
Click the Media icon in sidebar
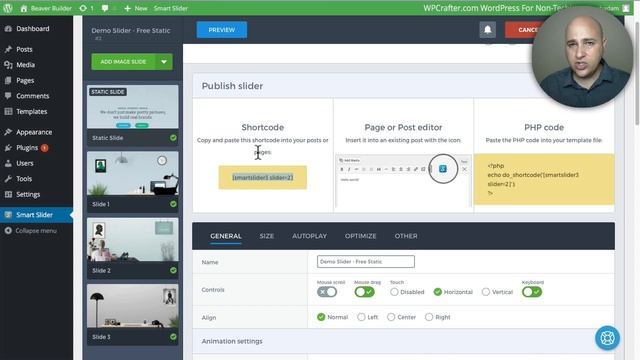[8, 64]
